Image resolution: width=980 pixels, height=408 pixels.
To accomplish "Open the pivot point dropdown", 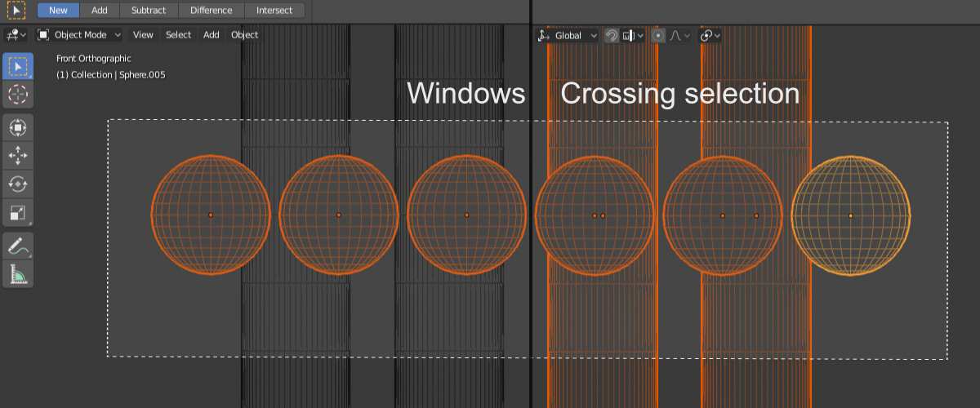I will click(x=711, y=36).
